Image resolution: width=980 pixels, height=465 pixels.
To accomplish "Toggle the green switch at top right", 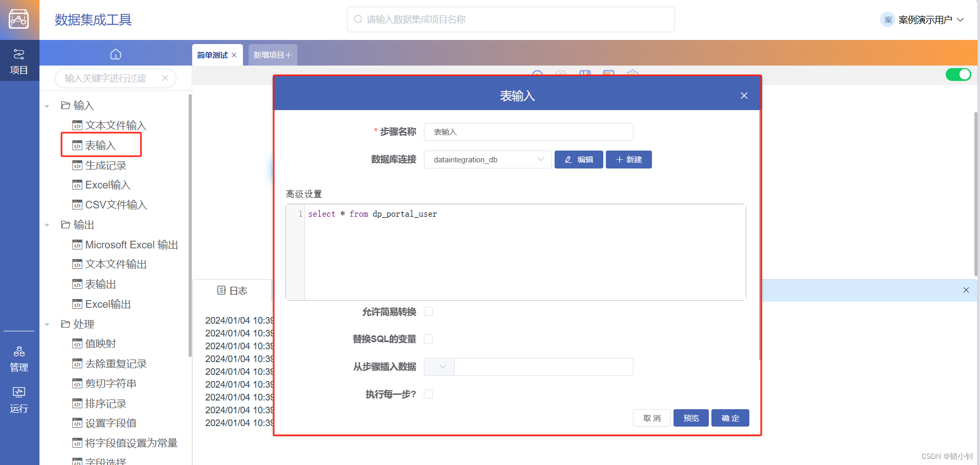I will tap(958, 75).
